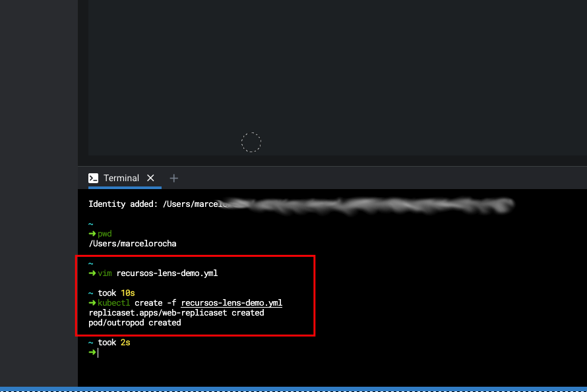The height and width of the screenshot is (392, 587).
Task: Click the green arrow before pwd
Action: pos(92,234)
